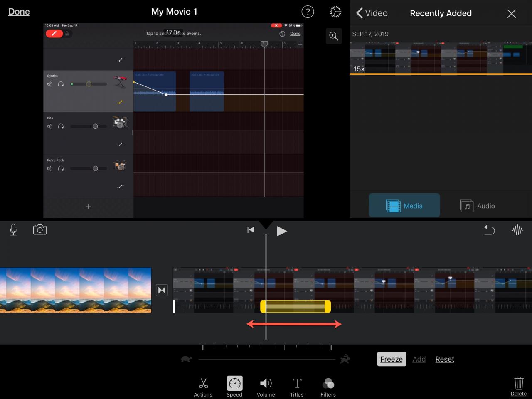The image size is (532, 399).
Task: Open the Actions scissors tool
Action: pyautogui.click(x=203, y=387)
